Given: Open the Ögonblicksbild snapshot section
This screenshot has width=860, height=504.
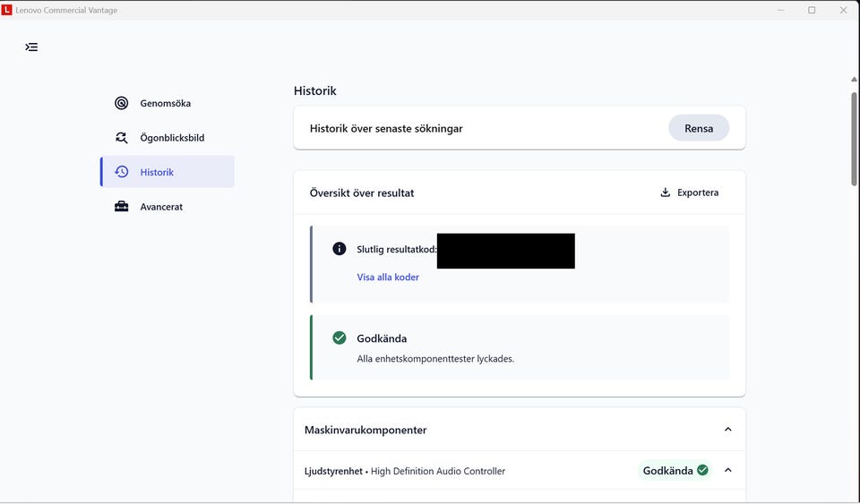Looking at the screenshot, I should click(x=168, y=138).
